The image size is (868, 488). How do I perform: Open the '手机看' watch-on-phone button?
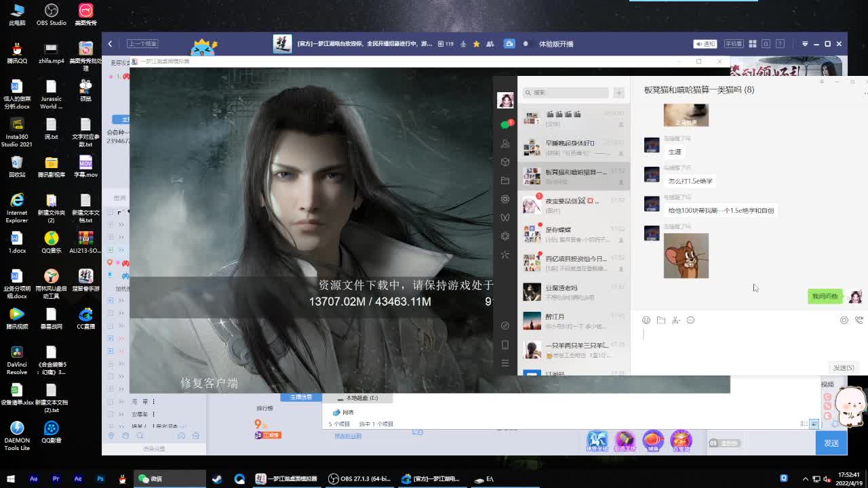click(x=733, y=44)
